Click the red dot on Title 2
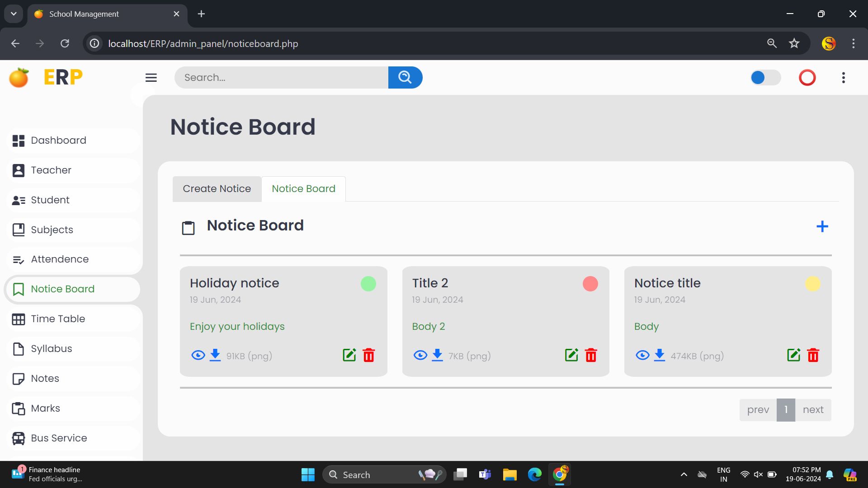Screen dimensions: 868x488 590,284
